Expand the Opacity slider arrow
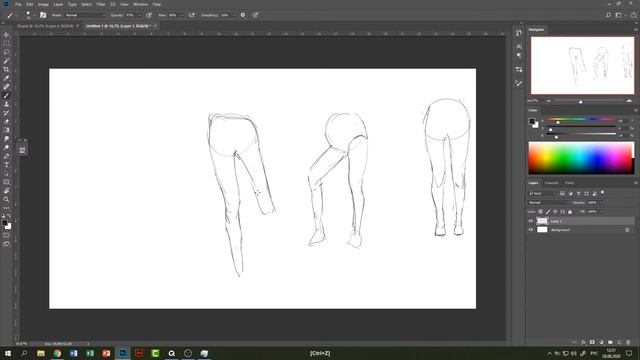The width and height of the screenshot is (640, 360). pyautogui.click(x=140, y=15)
